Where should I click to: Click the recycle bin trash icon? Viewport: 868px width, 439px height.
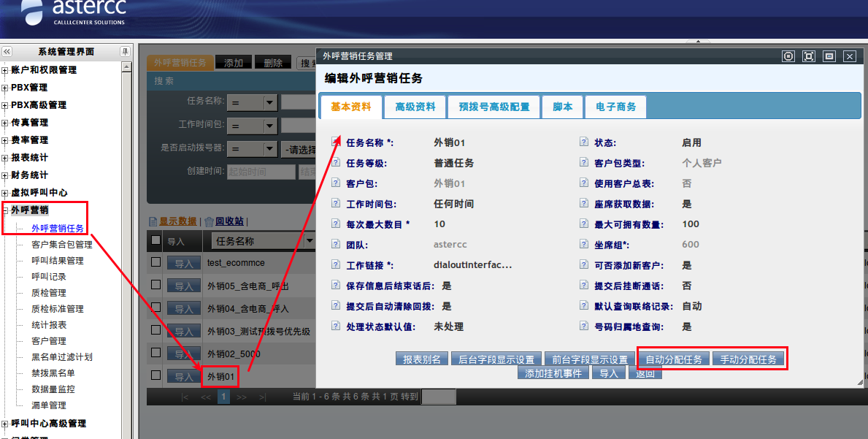[209, 221]
